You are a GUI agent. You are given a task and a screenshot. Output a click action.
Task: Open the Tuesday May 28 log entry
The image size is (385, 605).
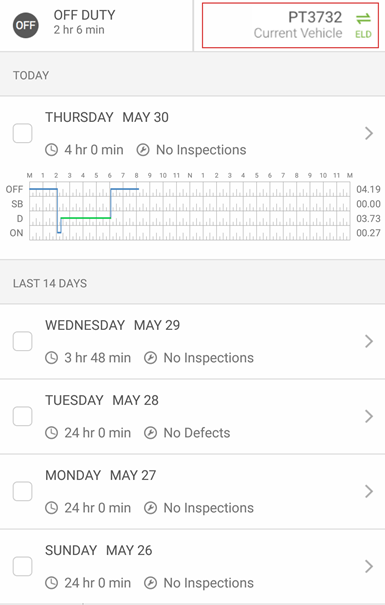[192, 417]
